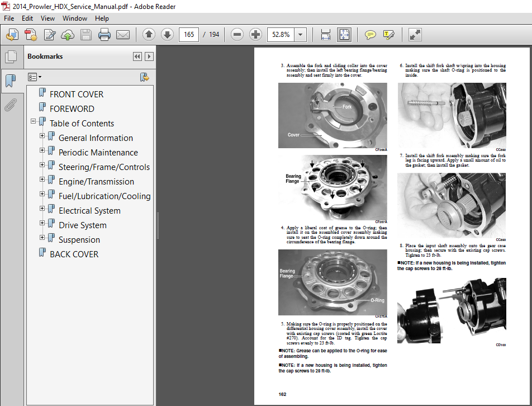Open the Window menu
The width and height of the screenshot is (532, 406).
point(75,18)
